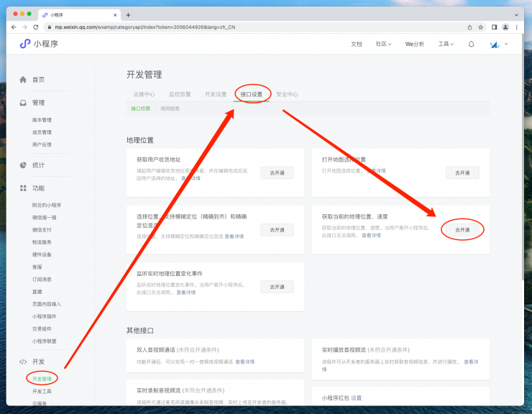Click the 小程序 logo icon in header
532x414 pixels.
[x=25, y=44]
